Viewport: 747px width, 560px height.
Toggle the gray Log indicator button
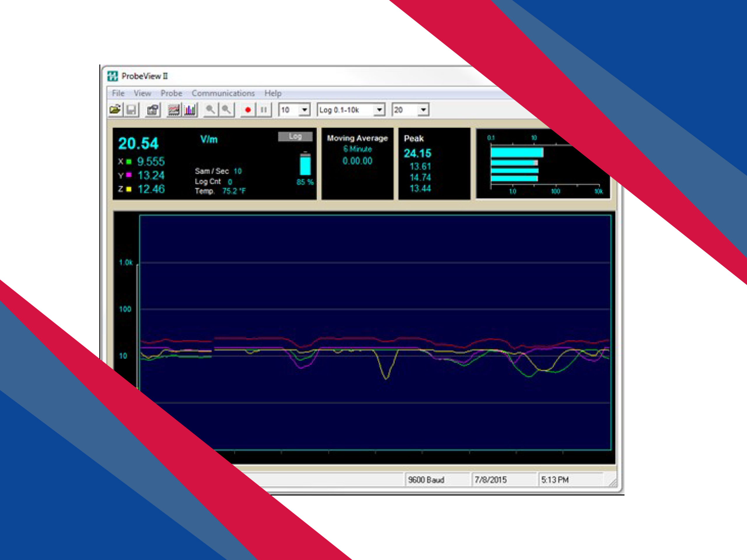click(295, 136)
